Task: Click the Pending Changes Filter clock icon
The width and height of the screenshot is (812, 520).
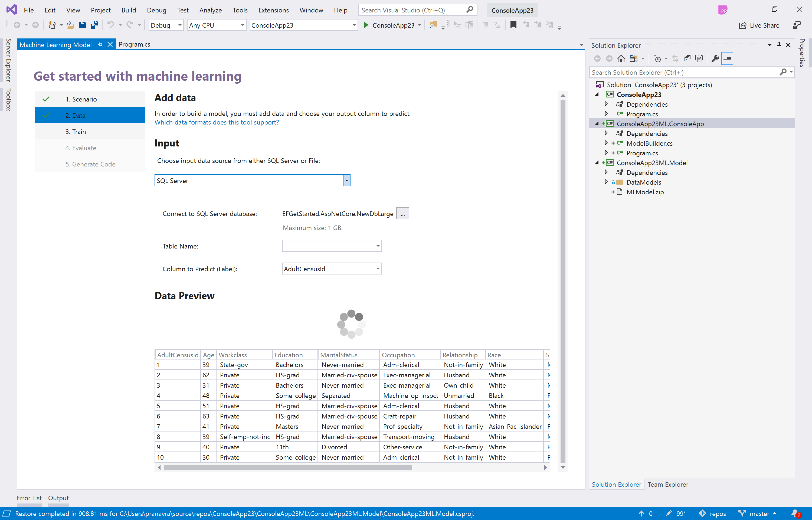Action: click(x=657, y=58)
